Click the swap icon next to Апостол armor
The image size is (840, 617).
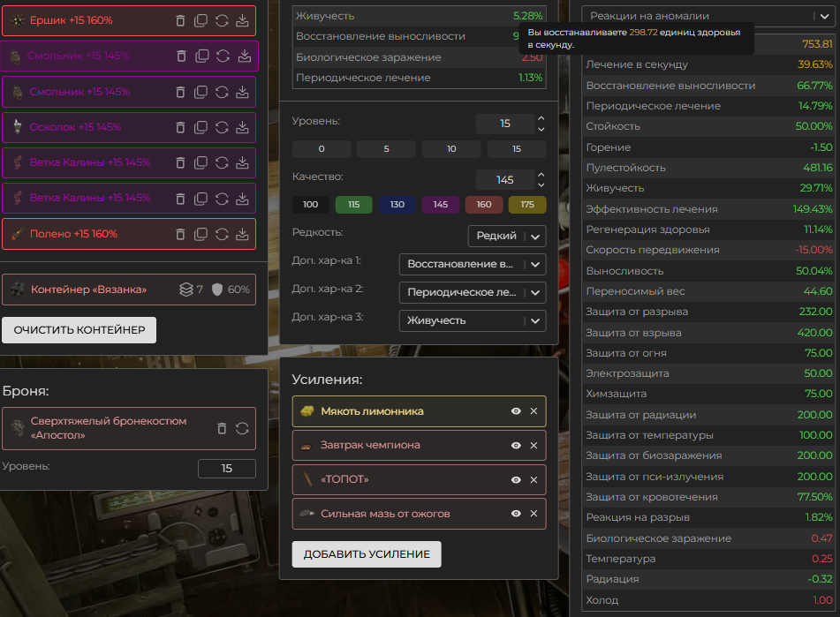click(x=242, y=428)
